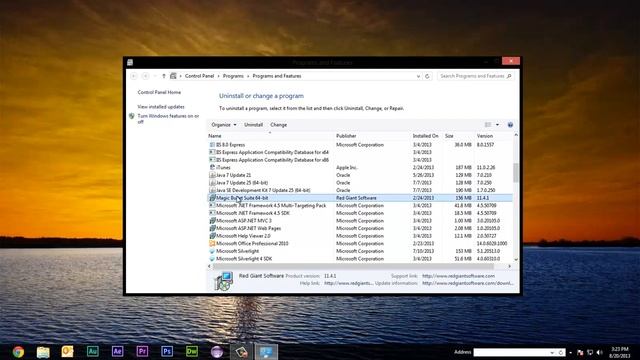Click the vertical scrollbar thumb
Image resolution: width=640 pixels, height=360 pixels.
click(516, 172)
